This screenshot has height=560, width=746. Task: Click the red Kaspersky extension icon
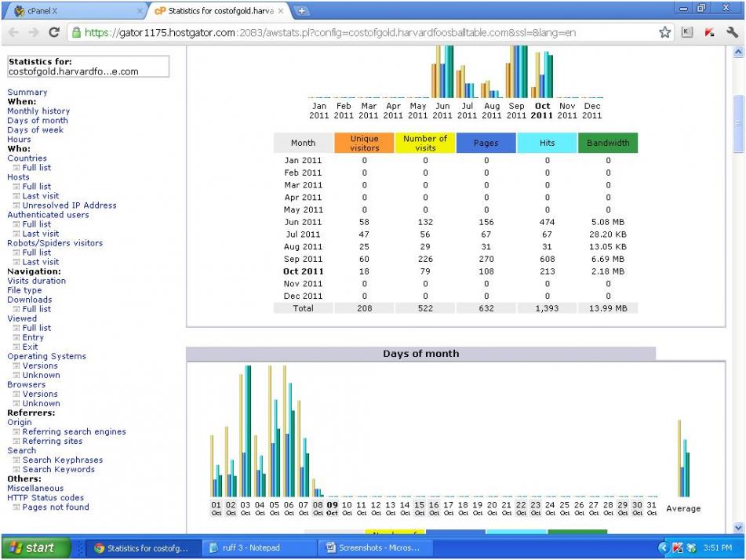[x=710, y=33]
